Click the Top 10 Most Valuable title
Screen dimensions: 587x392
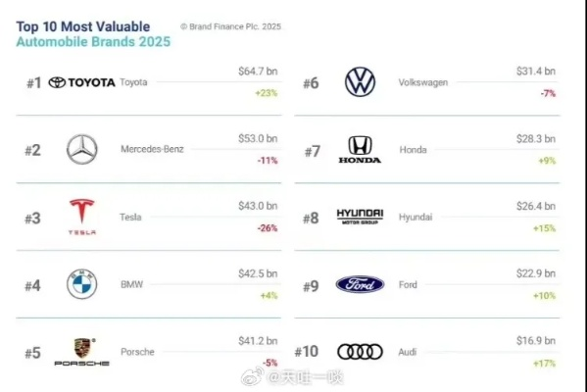pyautogui.click(x=83, y=26)
